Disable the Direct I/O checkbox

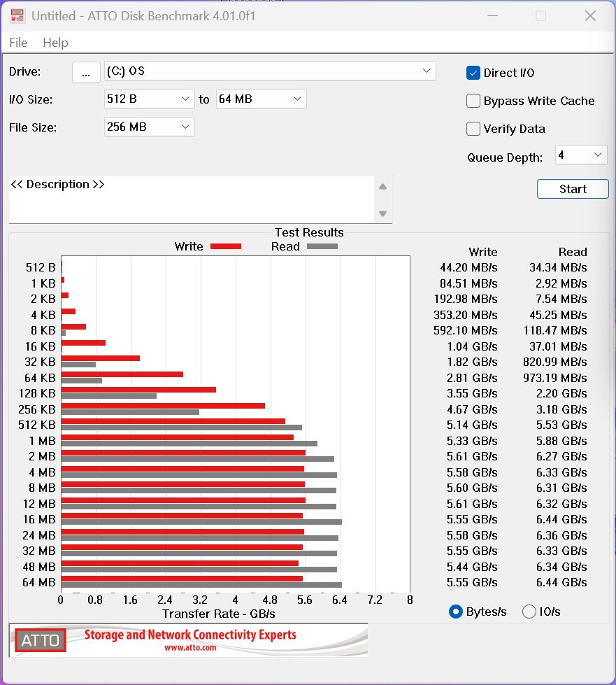click(x=473, y=73)
